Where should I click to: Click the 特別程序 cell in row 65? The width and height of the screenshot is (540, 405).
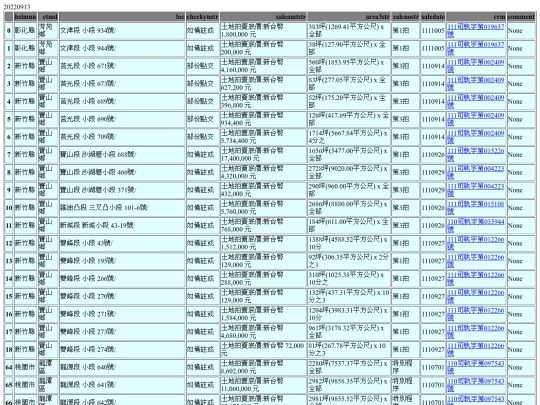pyautogui.click(x=406, y=385)
